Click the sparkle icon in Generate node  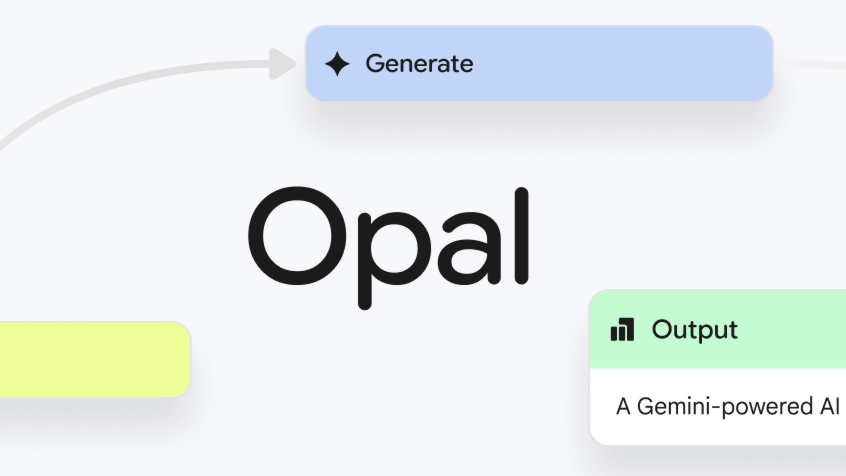pos(338,65)
